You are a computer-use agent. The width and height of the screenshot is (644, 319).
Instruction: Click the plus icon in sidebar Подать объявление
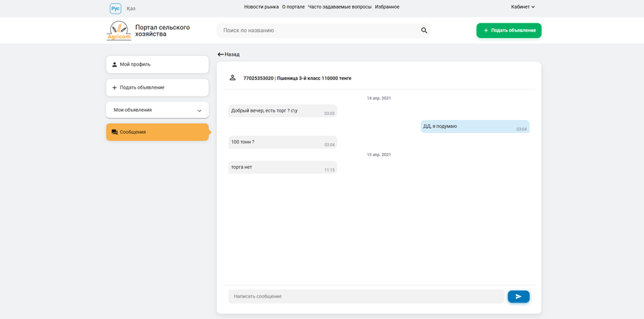point(114,87)
